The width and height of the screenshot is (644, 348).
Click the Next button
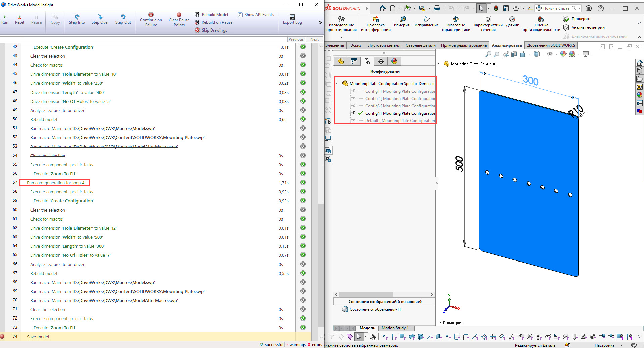pyautogui.click(x=314, y=39)
